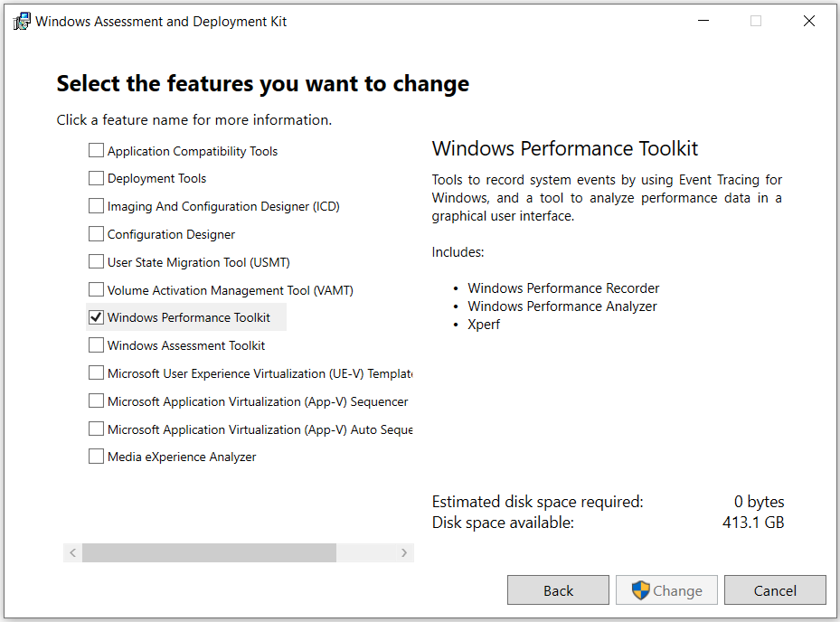
Task: Check User State Migration Tool (USMT)
Action: pos(96,262)
